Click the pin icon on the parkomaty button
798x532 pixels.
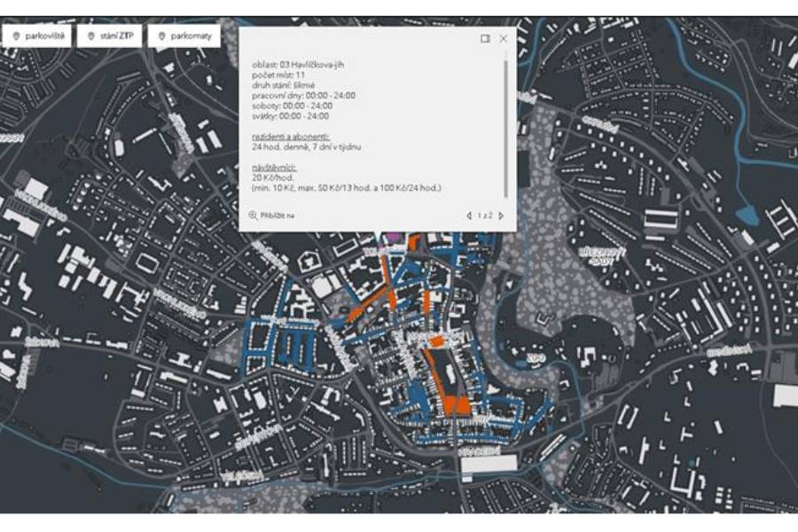point(161,35)
